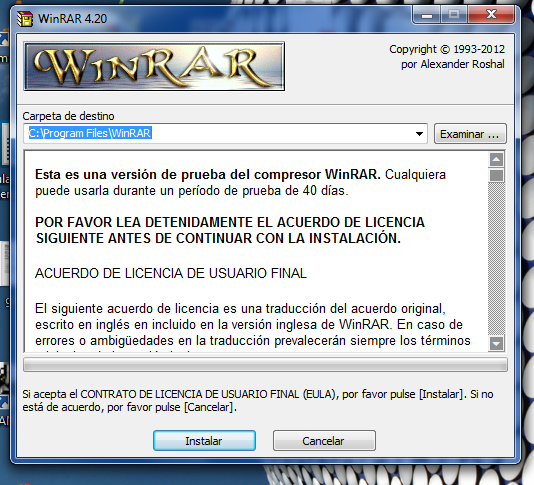
Task: Focus the Carpeta de destino path field
Action: (225, 134)
